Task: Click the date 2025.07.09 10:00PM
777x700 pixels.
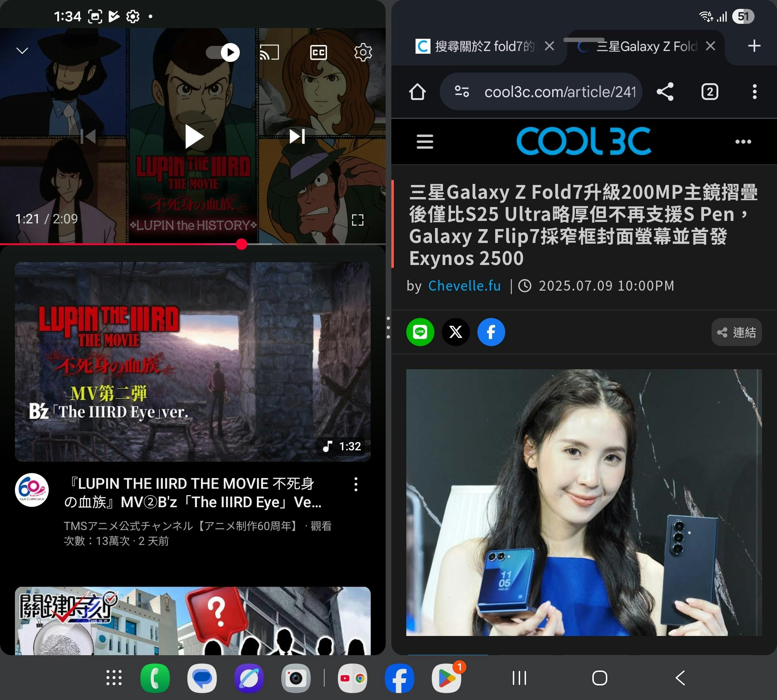Action: coord(606,286)
